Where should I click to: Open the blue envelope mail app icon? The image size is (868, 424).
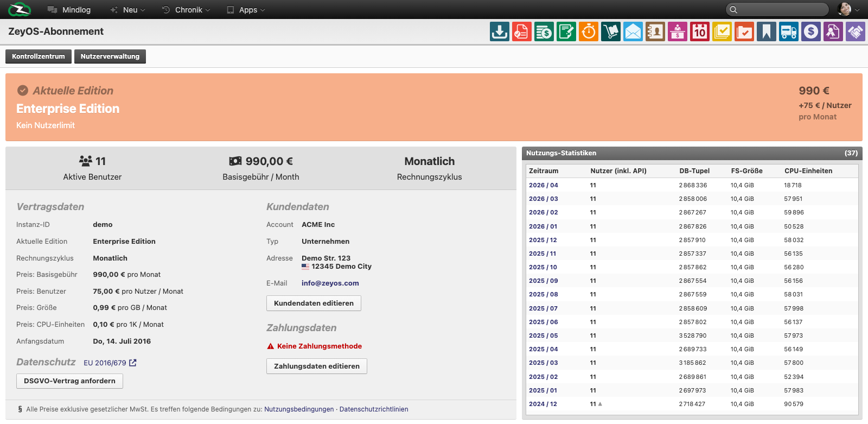click(633, 31)
